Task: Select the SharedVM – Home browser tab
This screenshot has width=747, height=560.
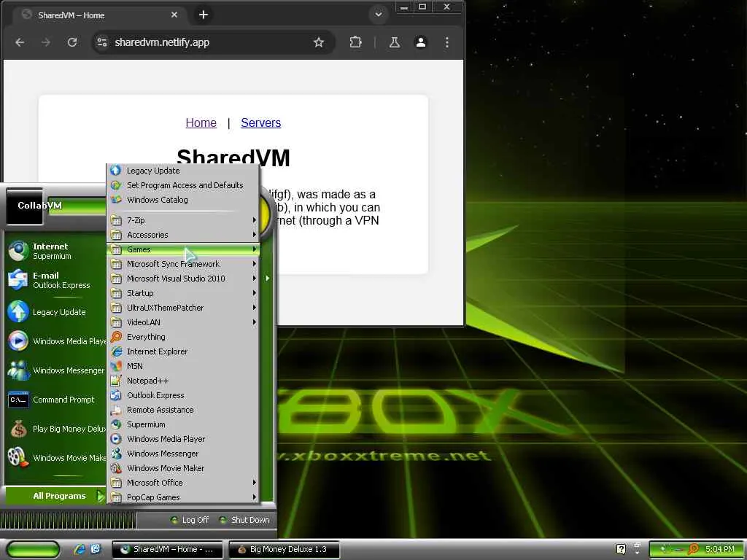Action: coord(99,15)
